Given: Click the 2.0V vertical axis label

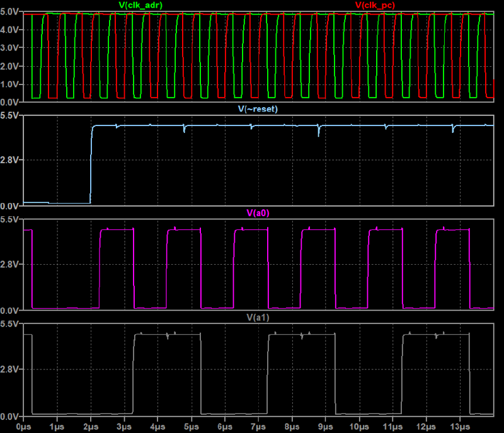Looking at the screenshot, I should [11, 66].
